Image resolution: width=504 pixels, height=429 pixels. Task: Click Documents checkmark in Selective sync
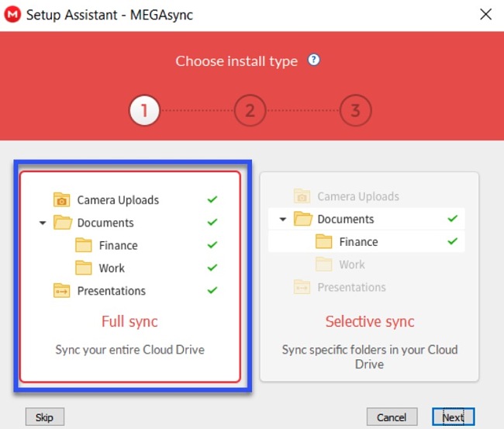point(452,218)
